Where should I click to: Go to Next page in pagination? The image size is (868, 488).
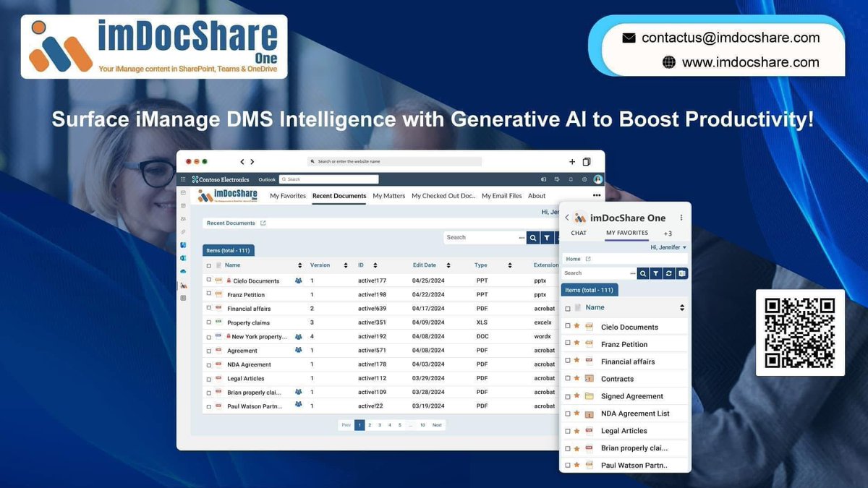click(437, 425)
